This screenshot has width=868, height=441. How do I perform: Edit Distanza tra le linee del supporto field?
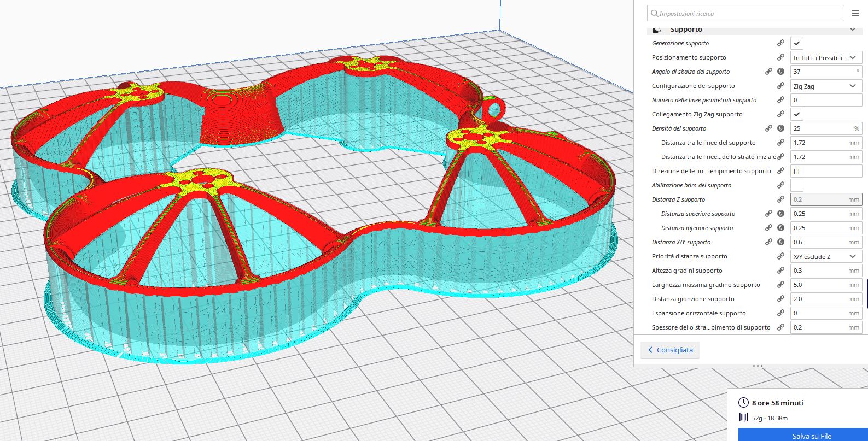(826, 143)
